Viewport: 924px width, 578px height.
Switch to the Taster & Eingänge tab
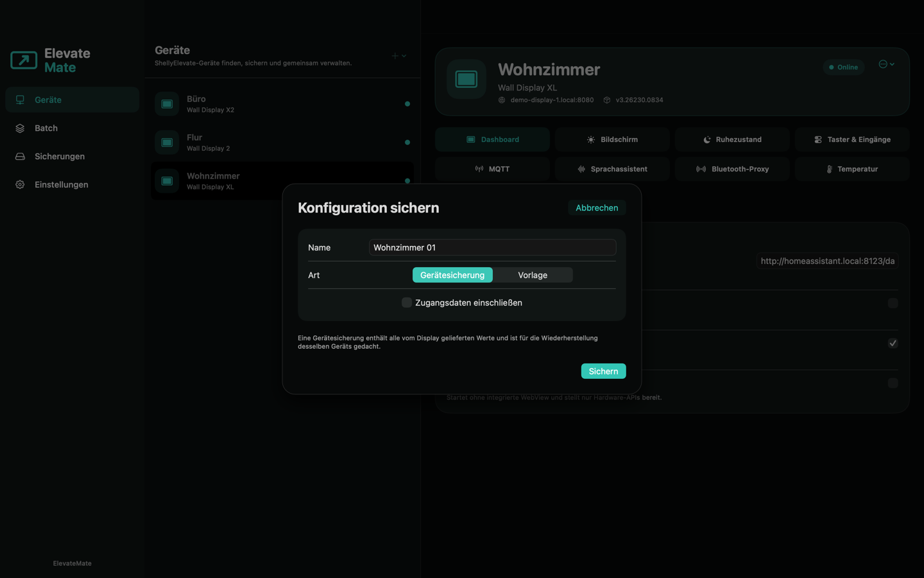(852, 139)
